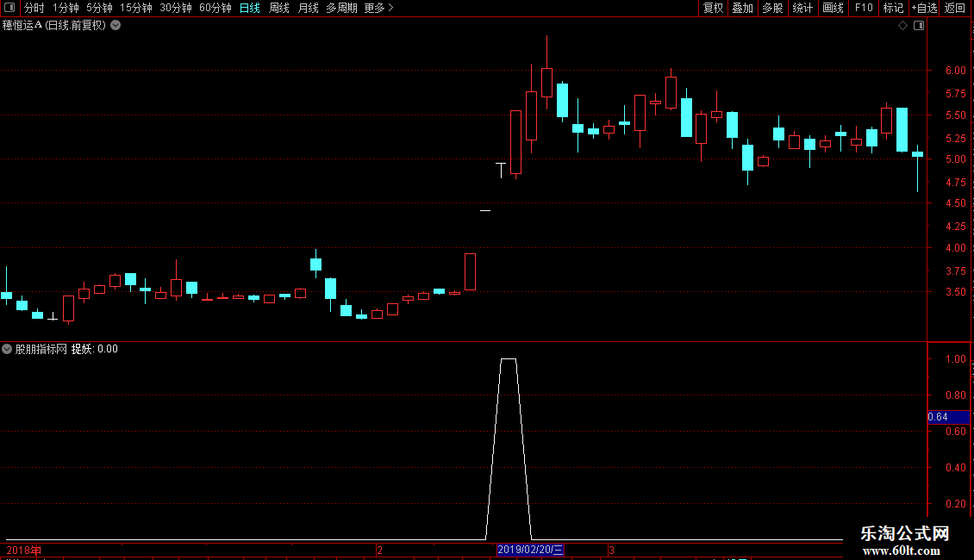
Task: Open the 复权 adjustment menu
Action: click(x=713, y=8)
